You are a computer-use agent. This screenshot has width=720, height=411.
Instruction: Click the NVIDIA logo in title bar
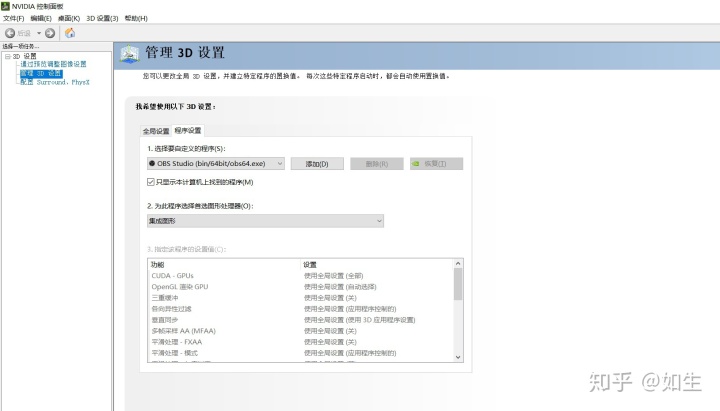[x=6, y=6]
